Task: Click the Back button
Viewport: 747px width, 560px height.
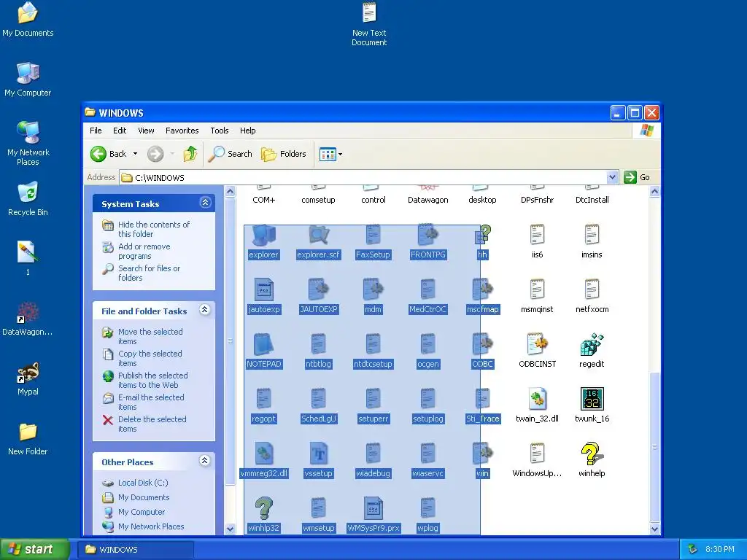Action: (x=109, y=154)
